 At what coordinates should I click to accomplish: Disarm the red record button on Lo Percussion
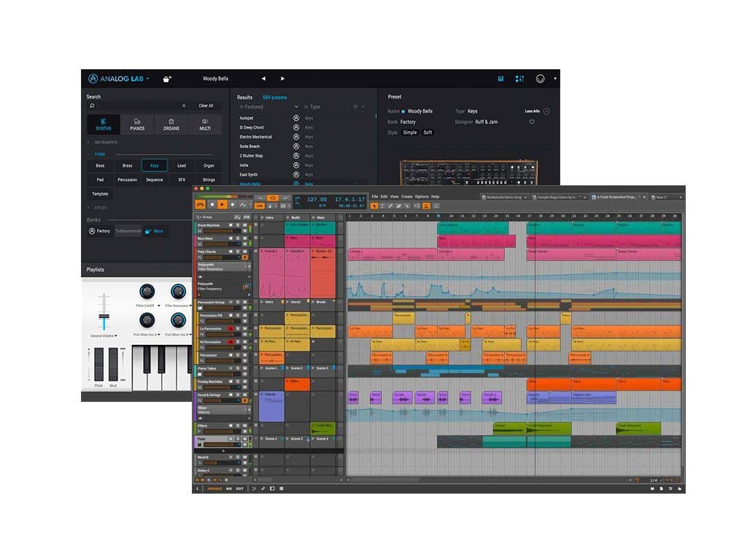pyautogui.click(x=231, y=329)
